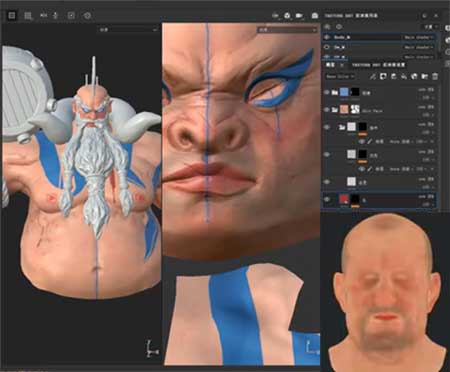Hide the blue paint folder layer
The height and width of the screenshot is (372, 450).
pos(327,92)
